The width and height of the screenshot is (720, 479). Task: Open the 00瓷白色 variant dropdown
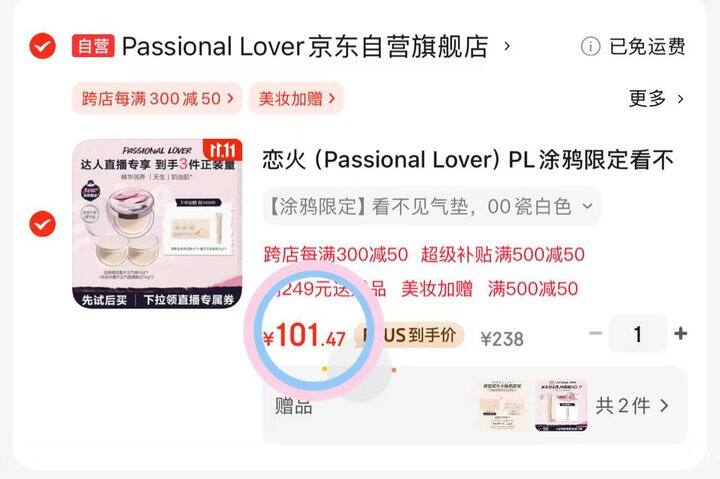pos(432,207)
